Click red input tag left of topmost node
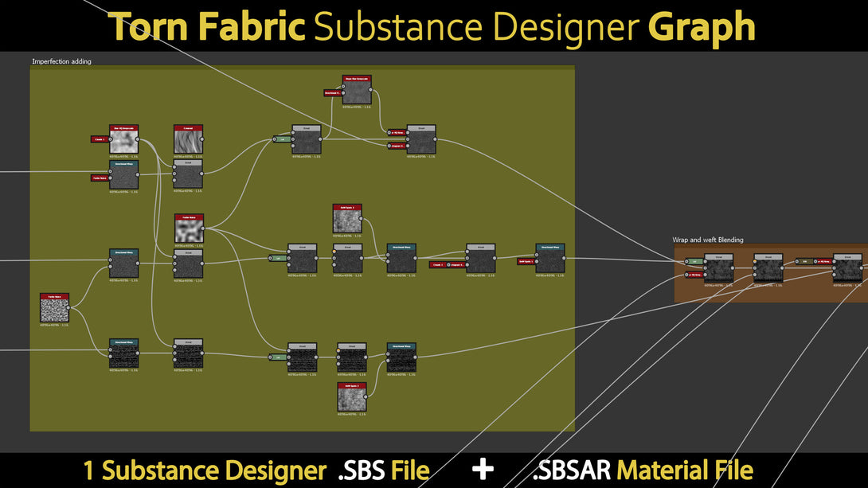868x488 pixels. pos(331,93)
